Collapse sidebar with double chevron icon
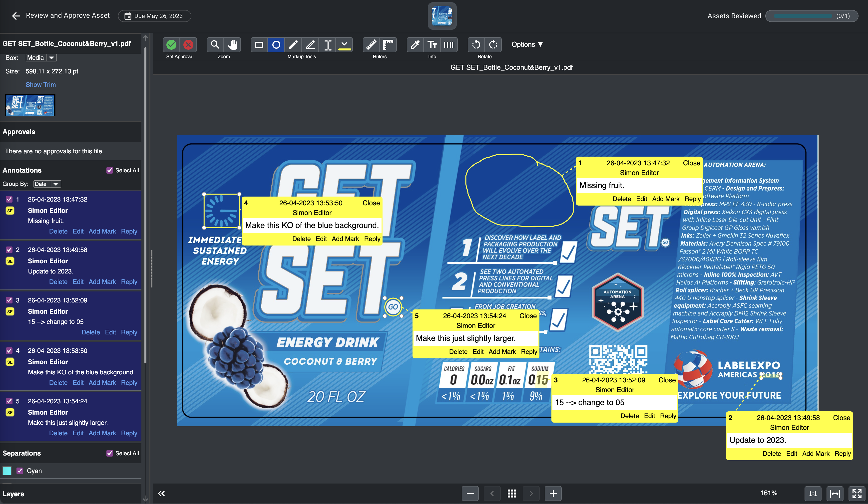Image resolution: width=868 pixels, height=504 pixels. pos(161,493)
